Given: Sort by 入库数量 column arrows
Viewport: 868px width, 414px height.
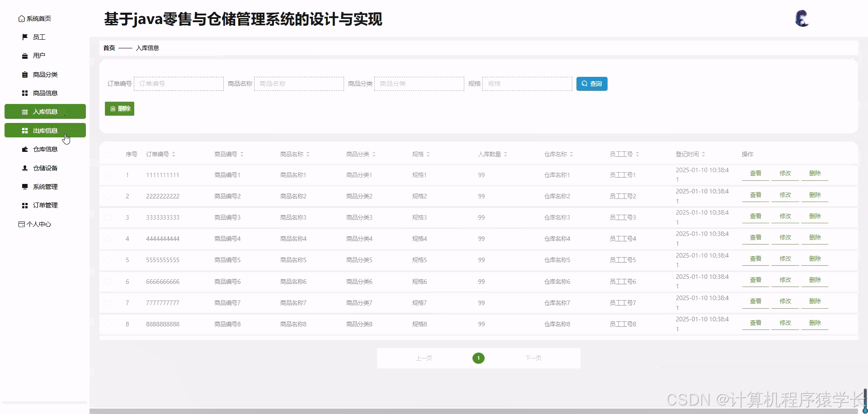Looking at the screenshot, I should click(505, 154).
